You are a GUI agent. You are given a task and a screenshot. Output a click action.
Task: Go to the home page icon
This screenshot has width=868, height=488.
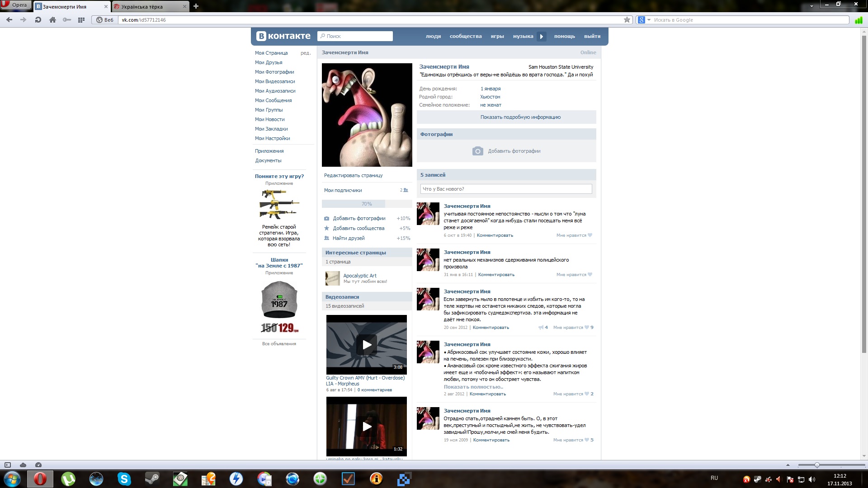click(52, 20)
